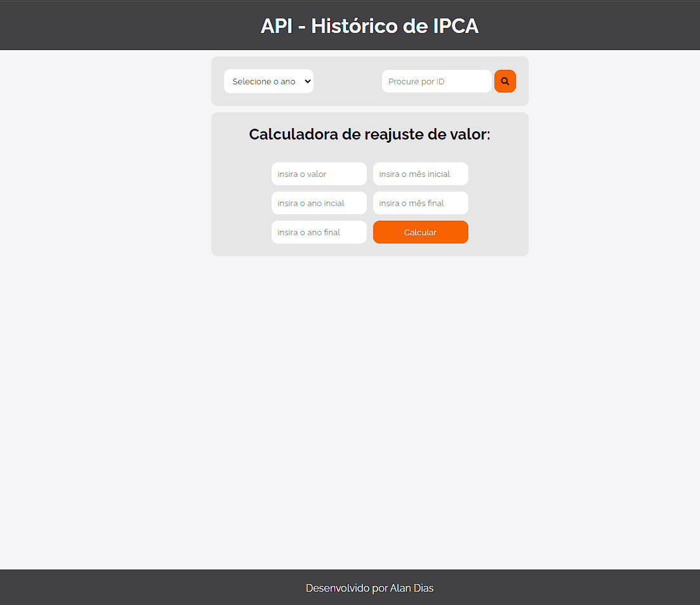Select the combo box labeled 'Selecione o ano'
Screen dimensions: 700x605
(268, 81)
